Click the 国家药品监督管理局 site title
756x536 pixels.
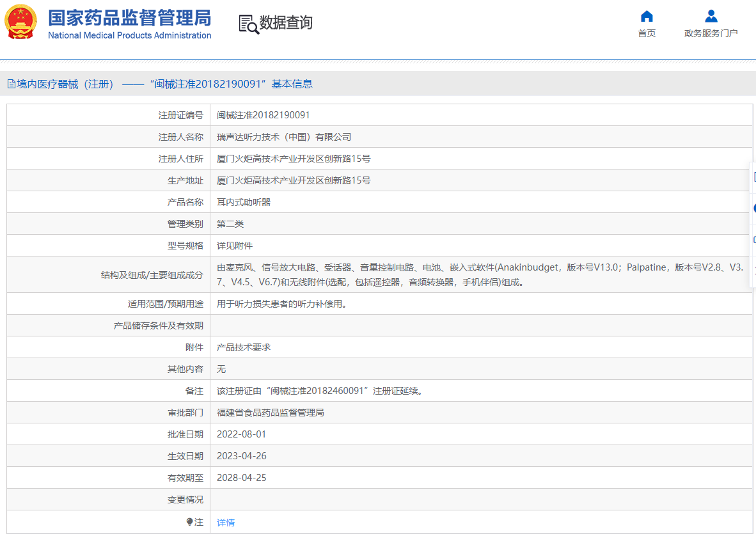click(x=129, y=17)
